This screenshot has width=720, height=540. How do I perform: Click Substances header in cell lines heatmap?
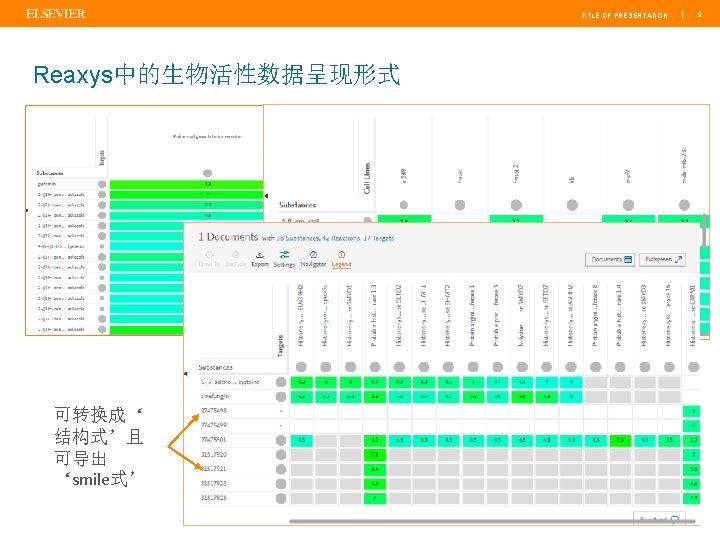[298, 205]
